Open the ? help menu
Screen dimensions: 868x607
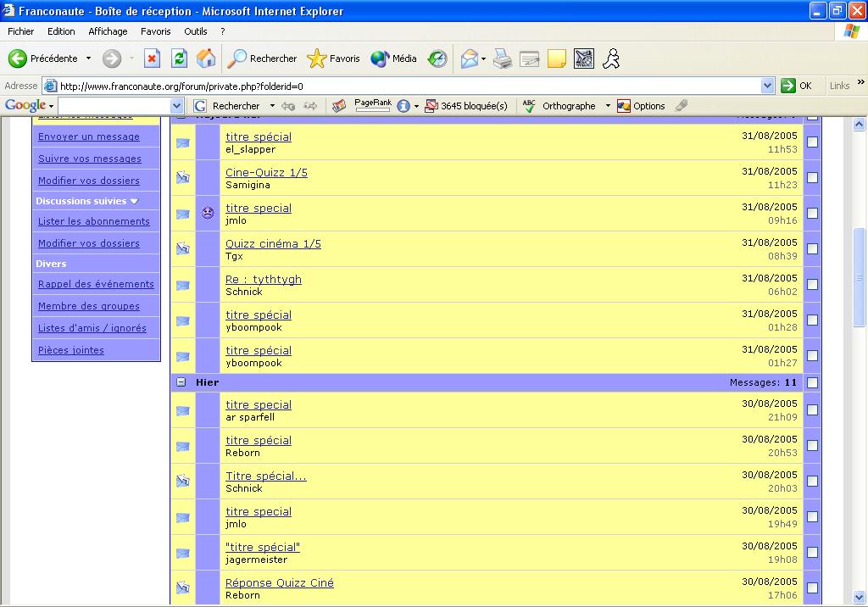[223, 31]
